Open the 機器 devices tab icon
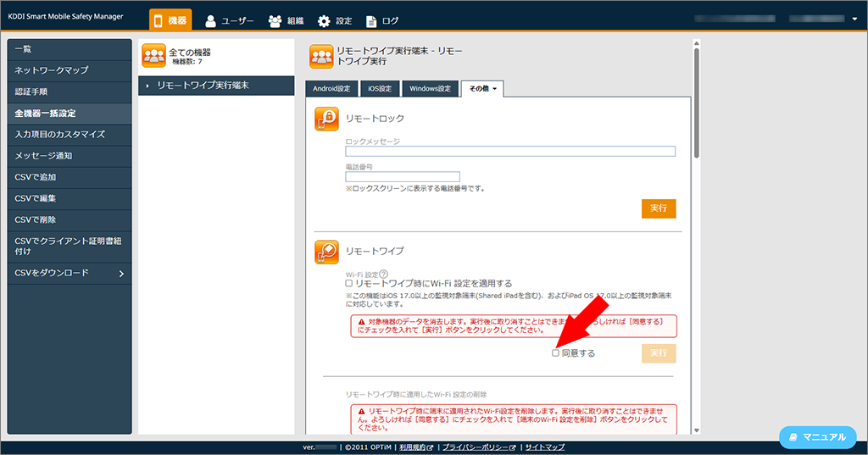868x455 pixels. pos(159,21)
